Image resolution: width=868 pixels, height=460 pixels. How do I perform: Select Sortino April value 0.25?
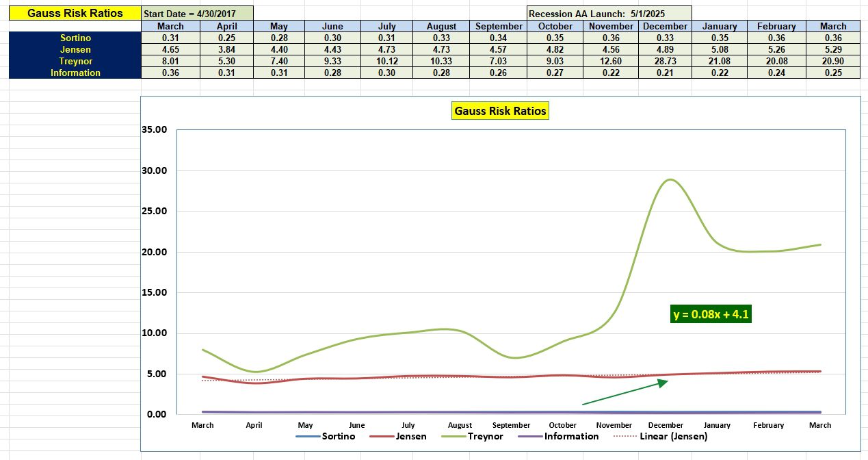tap(226, 38)
